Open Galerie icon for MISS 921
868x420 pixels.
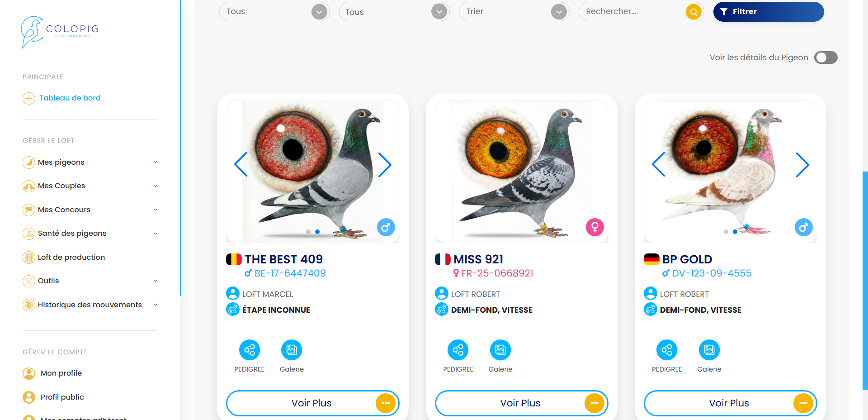click(x=500, y=350)
